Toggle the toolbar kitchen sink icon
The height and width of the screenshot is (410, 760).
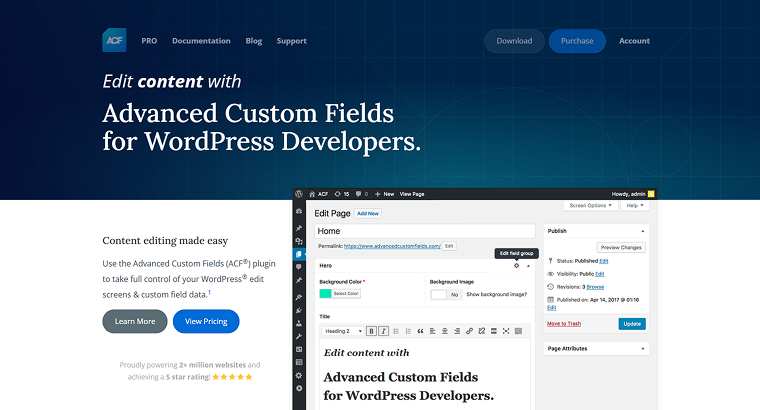[x=518, y=331]
